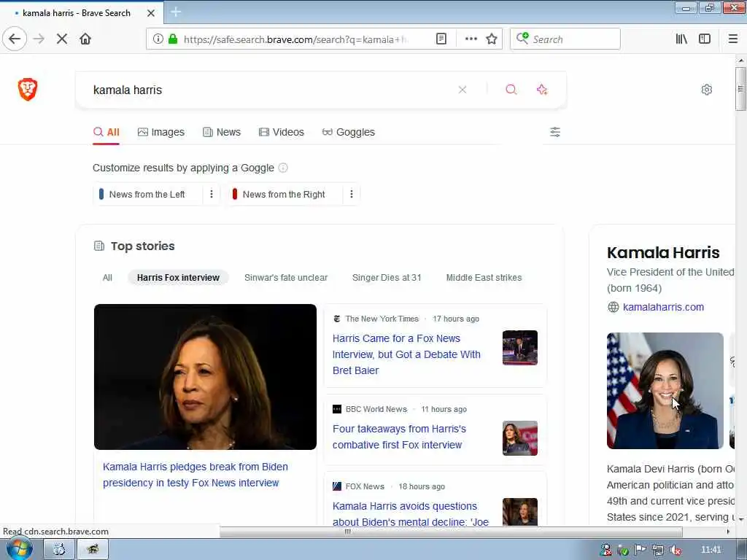Open a new browser tab with plus

click(176, 12)
